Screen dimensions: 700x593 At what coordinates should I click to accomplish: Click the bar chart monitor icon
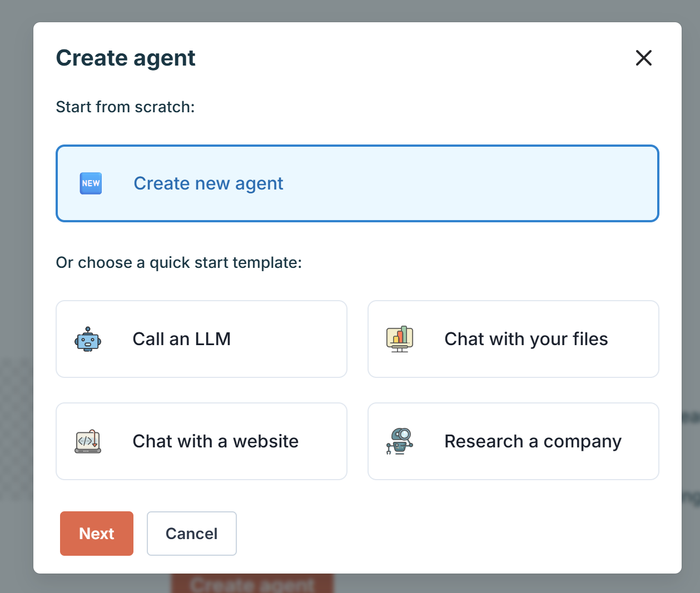tap(399, 339)
